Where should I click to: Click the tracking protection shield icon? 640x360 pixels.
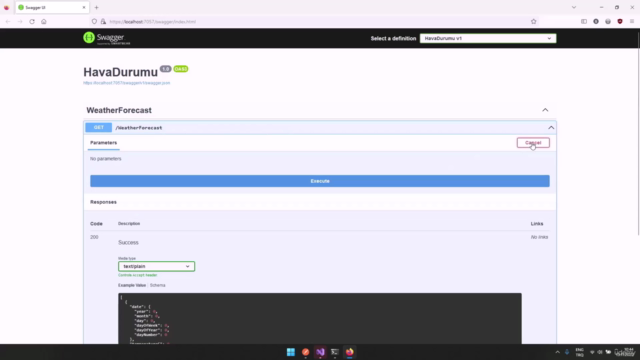tap(94, 22)
